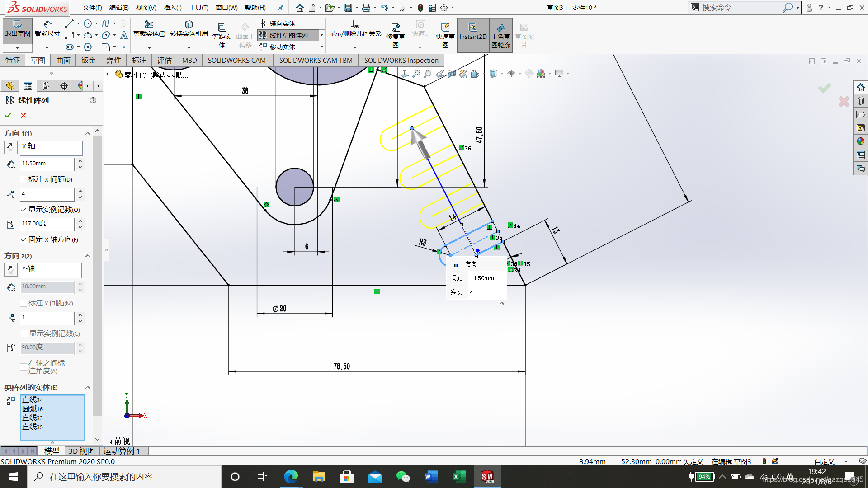The width and height of the screenshot is (868, 488).
Task: Open the 工具(T) menu
Action: (x=198, y=8)
